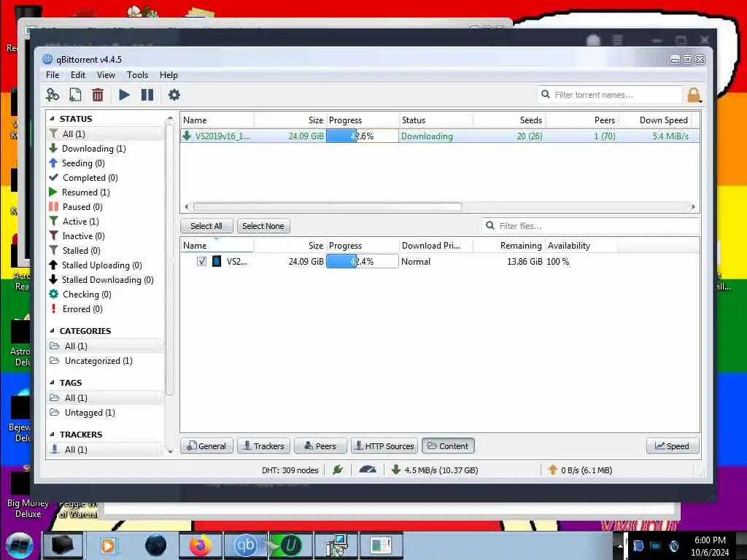
Task: Open the Tools menu
Action: [x=137, y=75]
